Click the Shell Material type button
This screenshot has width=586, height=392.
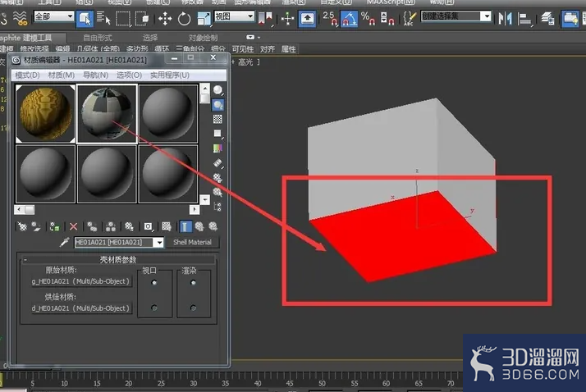pos(193,242)
